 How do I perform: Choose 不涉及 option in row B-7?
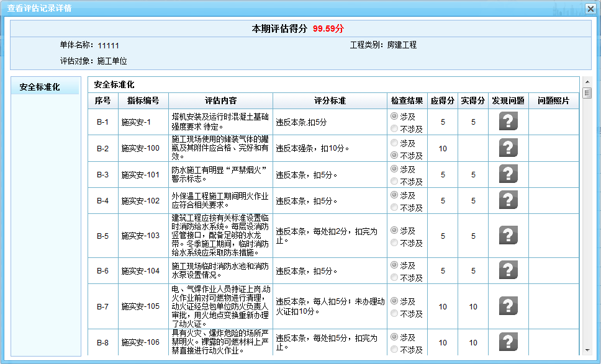[x=394, y=314]
